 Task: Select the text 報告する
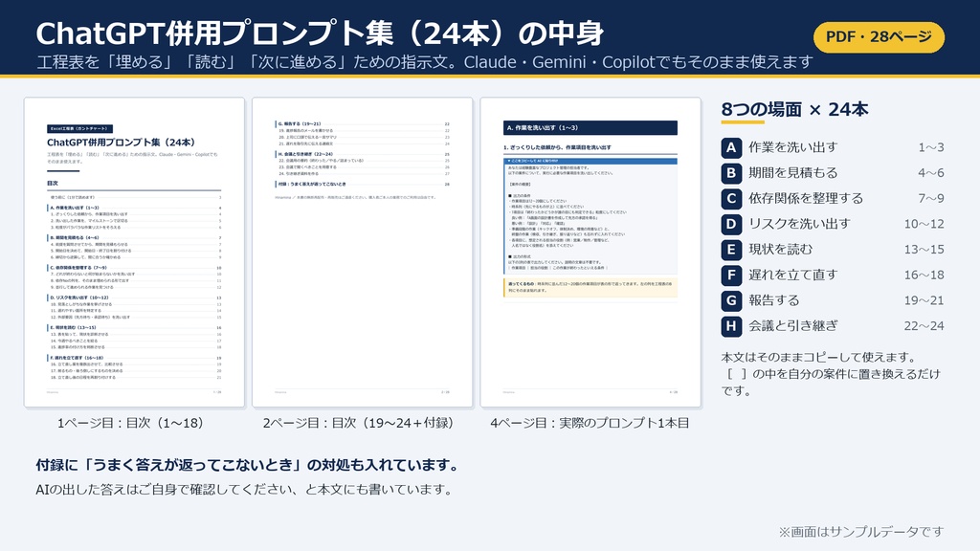pyautogui.click(x=774, y=300)
